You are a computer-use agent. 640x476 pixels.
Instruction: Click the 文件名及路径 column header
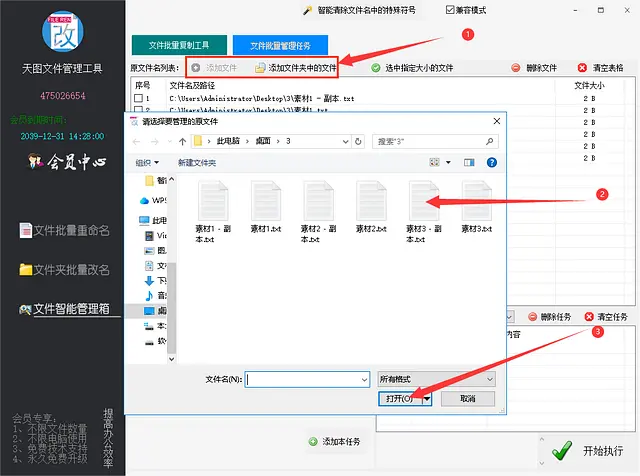(x=192, y=86)
